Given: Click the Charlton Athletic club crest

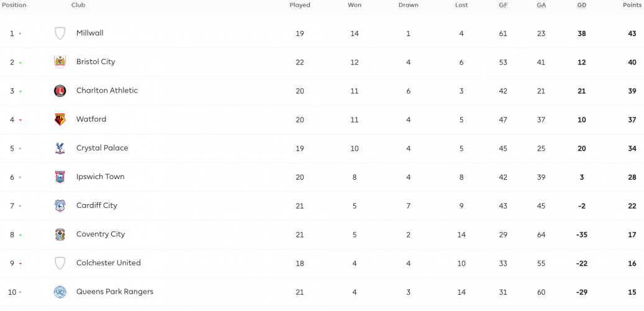Looking at the screenshot, I should click(x=60, y=91).
